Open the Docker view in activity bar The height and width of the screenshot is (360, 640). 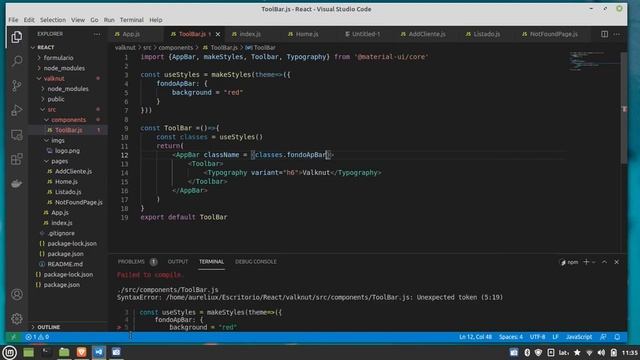click(x=17, y=184)
